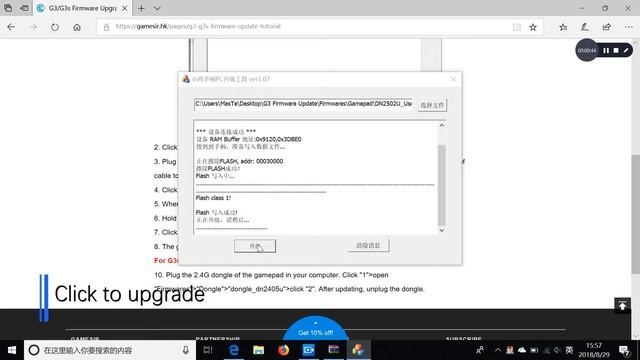640x360 pixels.
Task: Open Edge settings and more menu
Action: pyautogui.click(x=629, y=27)
